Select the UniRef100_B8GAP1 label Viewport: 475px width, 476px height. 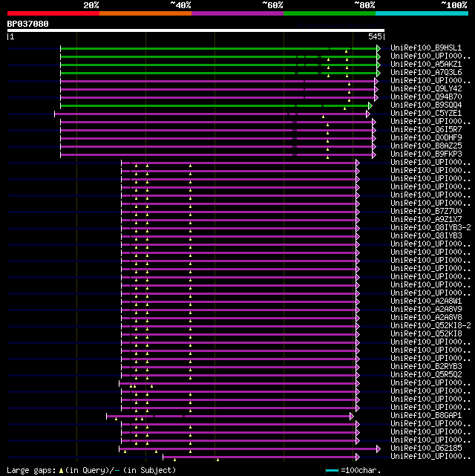click(x=426, y=415)
